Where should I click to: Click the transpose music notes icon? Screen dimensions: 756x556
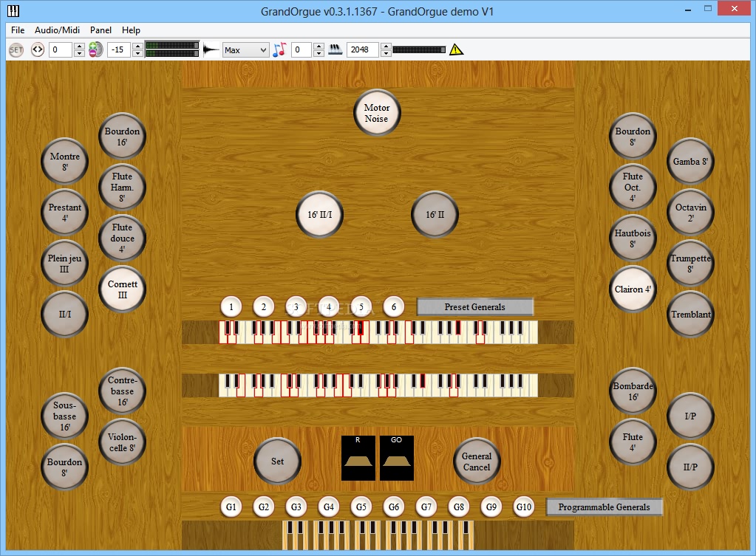tap(279, 49)
